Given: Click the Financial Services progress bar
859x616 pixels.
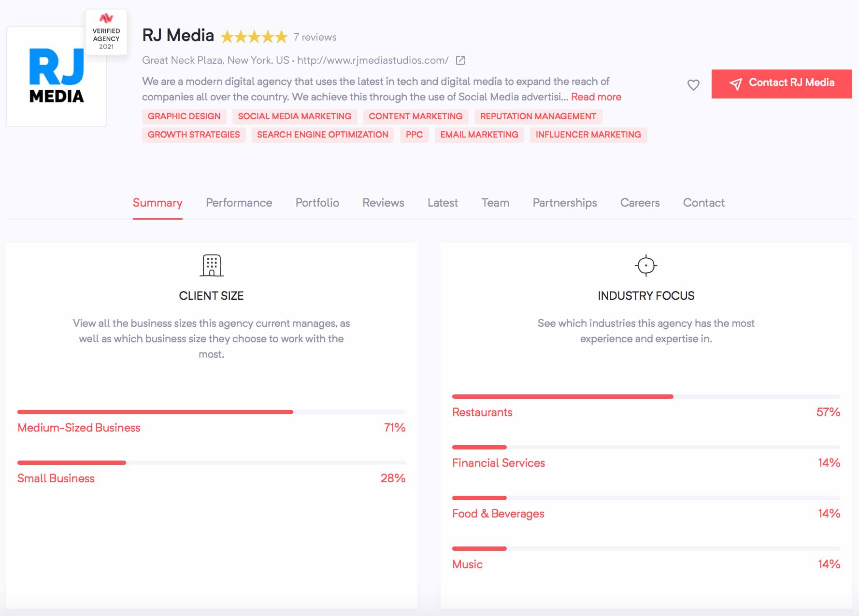Looking at the screenshot, I should coord(646,447).
